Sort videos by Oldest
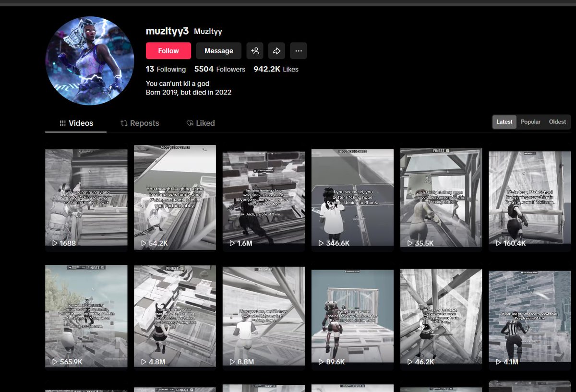Image resolution: width=576 pixels, height=392 pixels. click(x=557, y=122)
